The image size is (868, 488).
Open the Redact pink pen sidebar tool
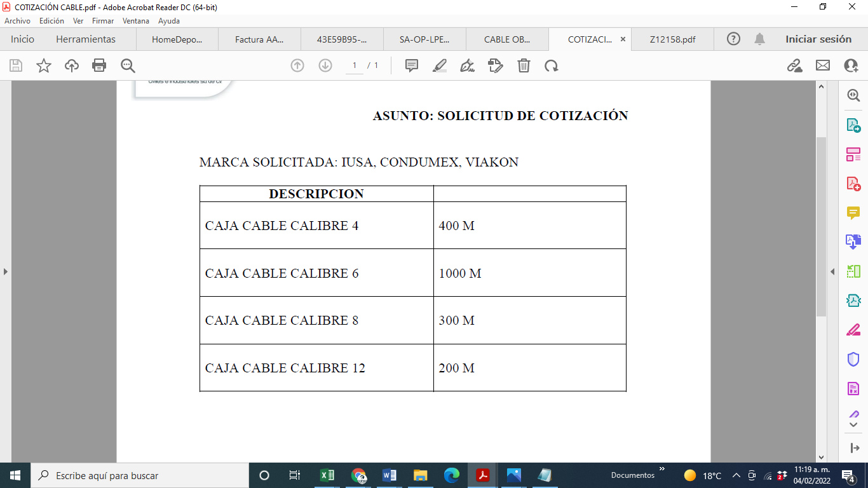coord(853,330)
